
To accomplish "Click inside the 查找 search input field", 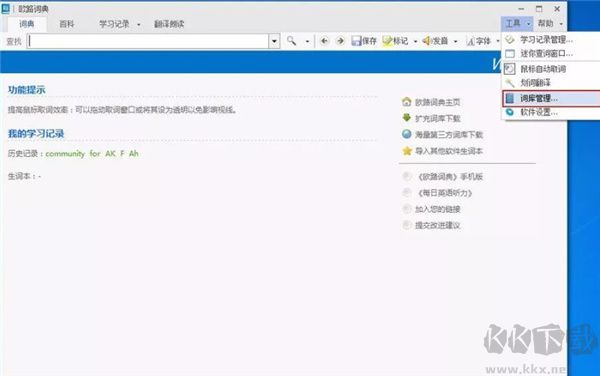I will point(148,41).
